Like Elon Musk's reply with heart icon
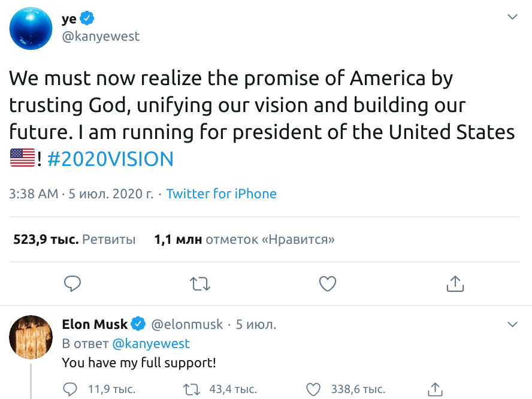Image resolution: width=532 pixels, height=399 pixels. click(314, 389)
